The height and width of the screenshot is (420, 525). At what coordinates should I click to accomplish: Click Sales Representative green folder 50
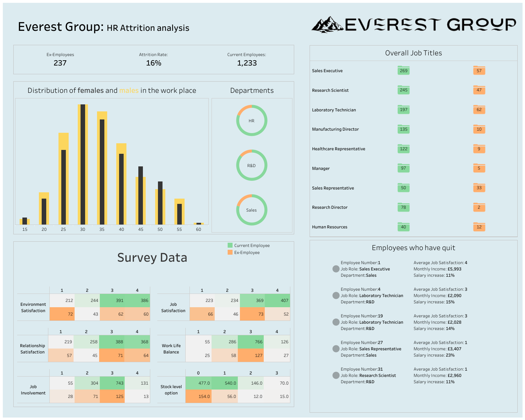(x=403, y=188)
